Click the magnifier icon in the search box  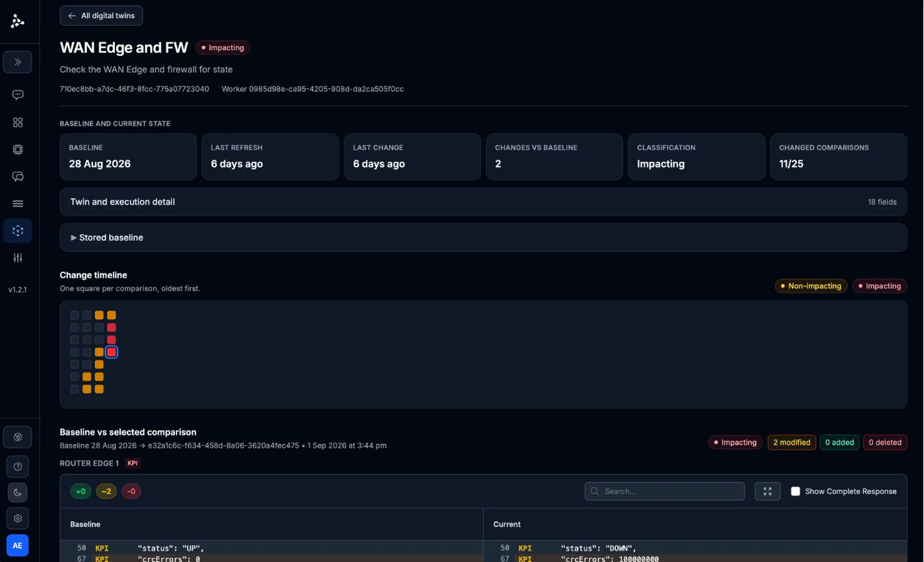pos(595,491)
